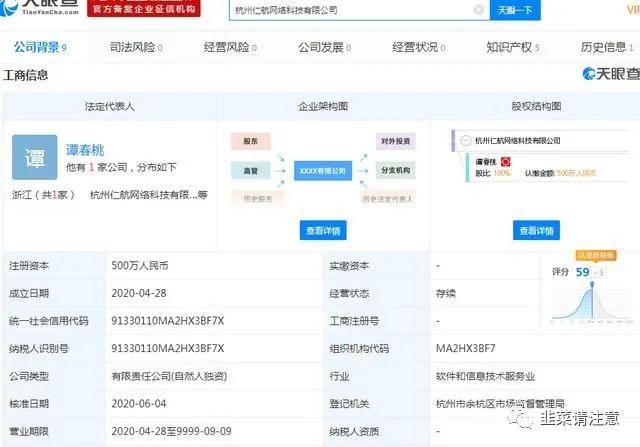Viewport: 640px width, 447px height.
Task: Click the red shareholder badge beside 谭春桃
Action: click(506, 160)
